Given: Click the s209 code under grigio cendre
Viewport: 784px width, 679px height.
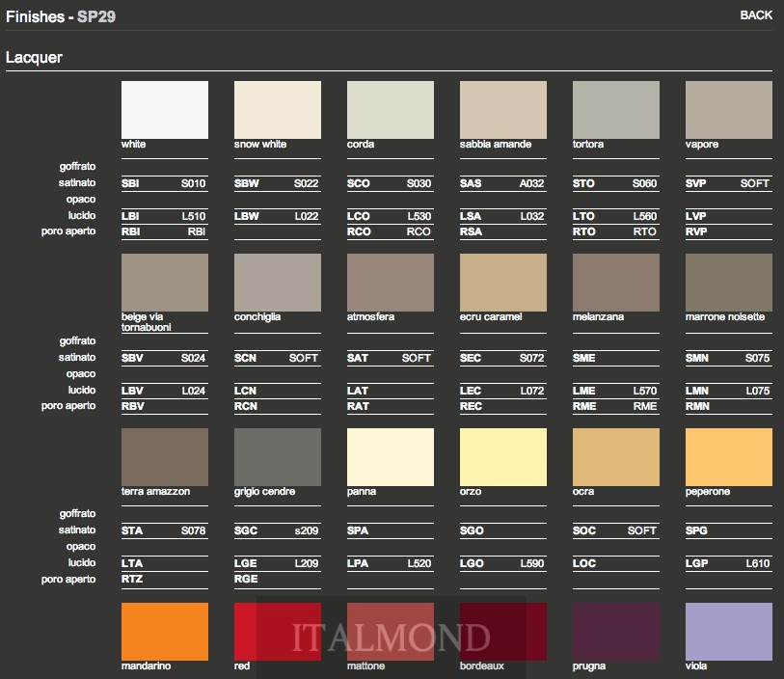Looking at the screenshot, I should pyautogui.click(x=307, y=530).
